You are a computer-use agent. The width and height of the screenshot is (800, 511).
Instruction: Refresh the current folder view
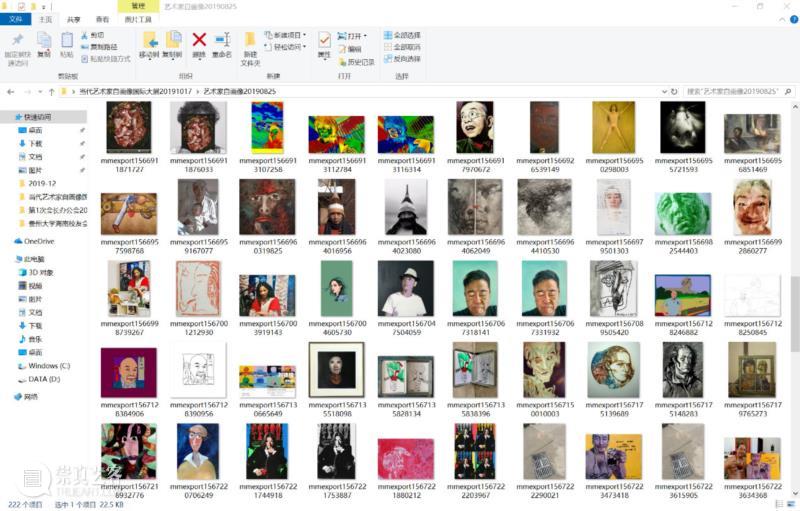[x=674, y=92]
